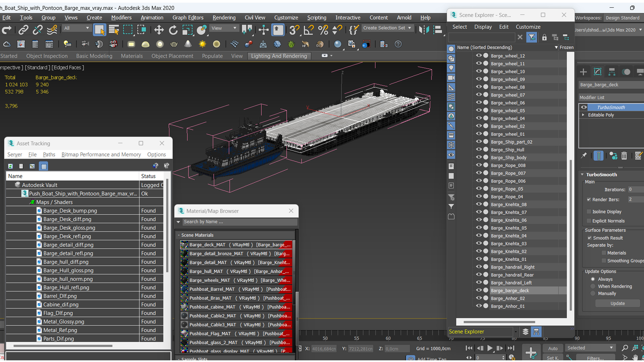Select the Move transform tool
The width and height of the screenshot is (644, 362).
(159, 30)
